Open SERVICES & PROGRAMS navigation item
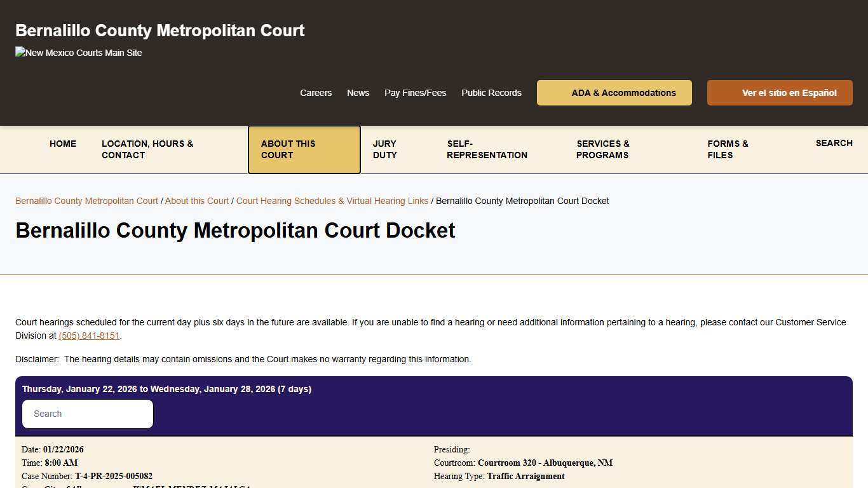Image resolution: width=868 pixels, height=488 pixels. point(602,149)
